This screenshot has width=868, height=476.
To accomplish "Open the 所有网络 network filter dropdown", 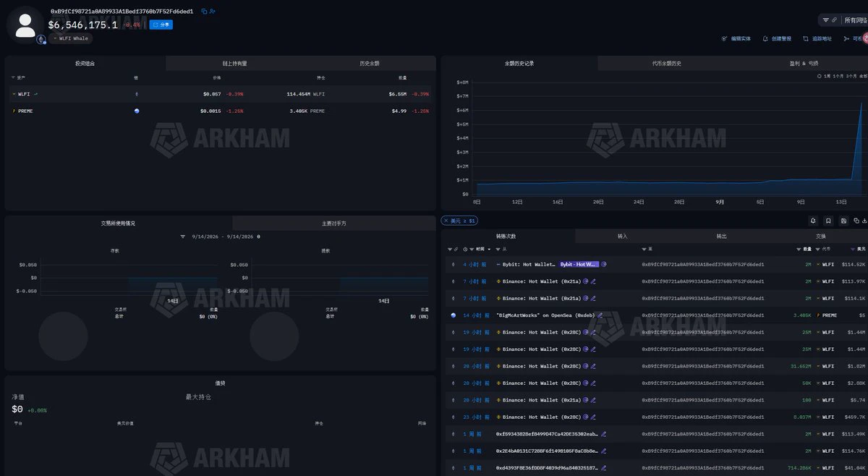I will pos(855,20).
